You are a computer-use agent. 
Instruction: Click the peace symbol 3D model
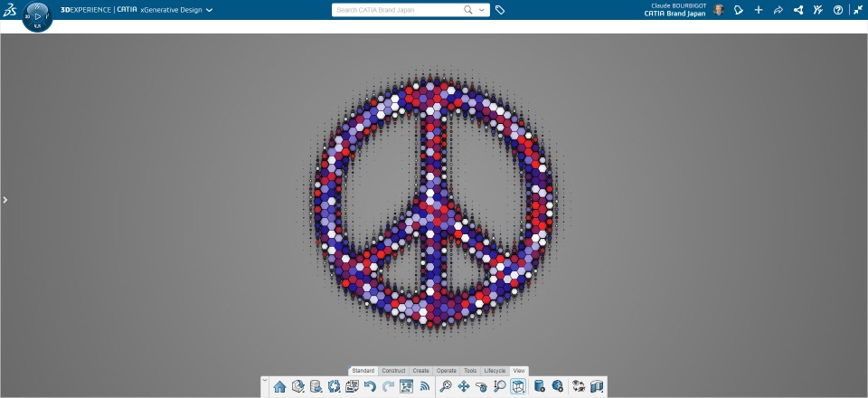tap(433, 202)
